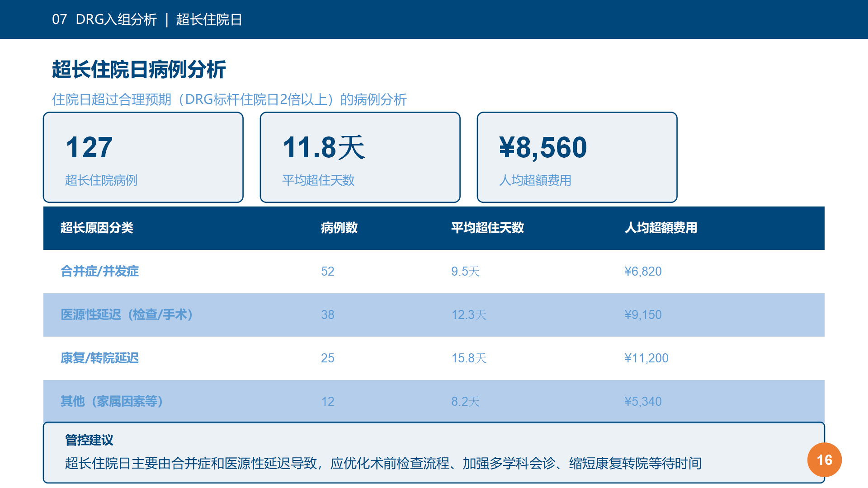Click the header text 'DRG入组分析'

pyautogui.click(x=116, y=19)
